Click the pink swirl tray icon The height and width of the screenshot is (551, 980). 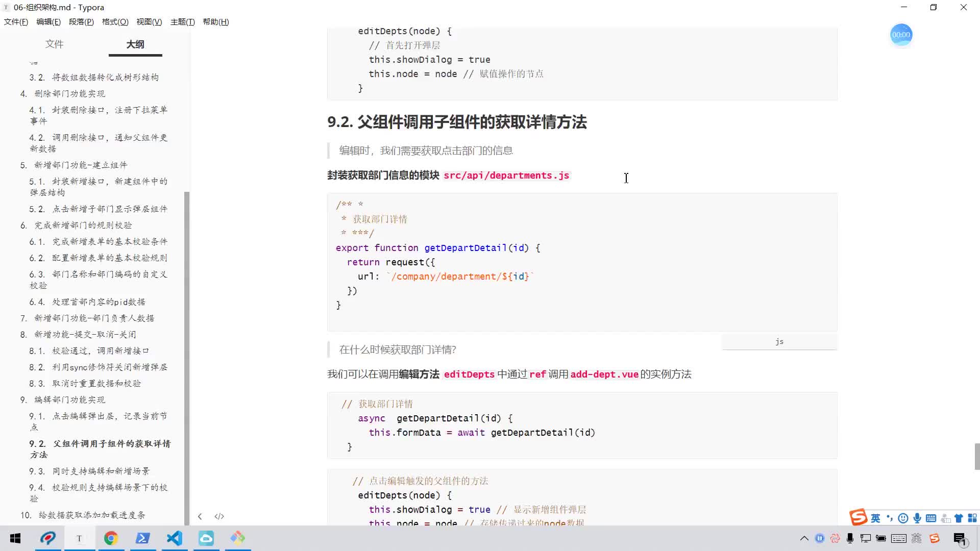[x=835, y=538]
